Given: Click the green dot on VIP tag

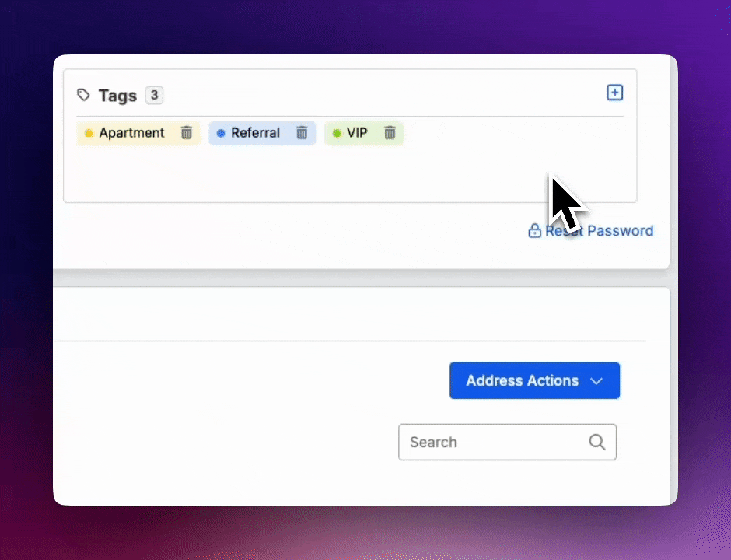Looking at the screenshot, I should point(337,133).
